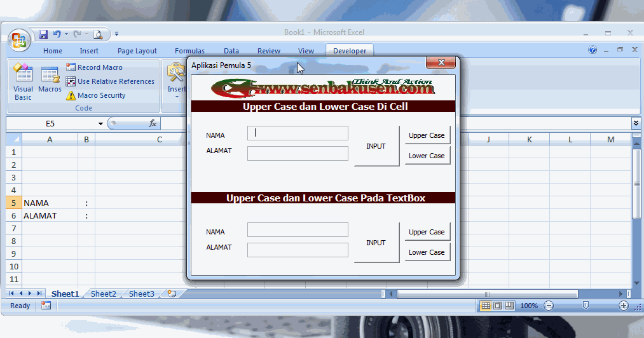Go to the Formulas tab

click(189, 51)
